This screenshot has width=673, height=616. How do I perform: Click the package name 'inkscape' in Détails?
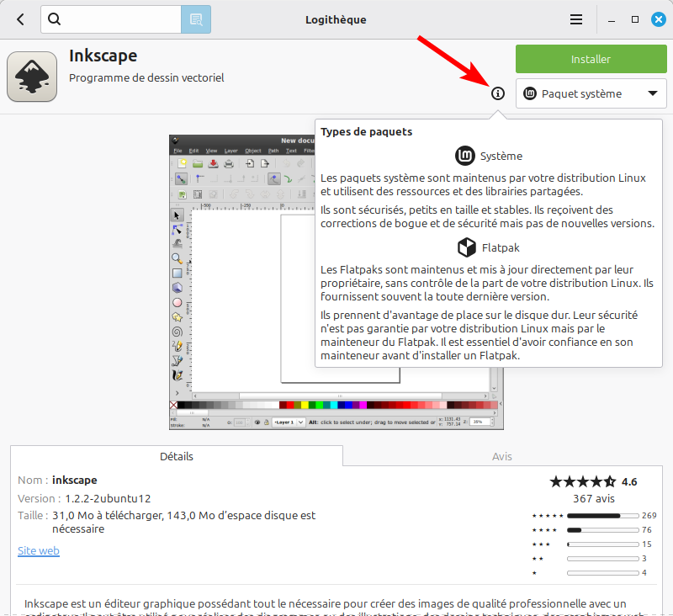pos(75,480)
